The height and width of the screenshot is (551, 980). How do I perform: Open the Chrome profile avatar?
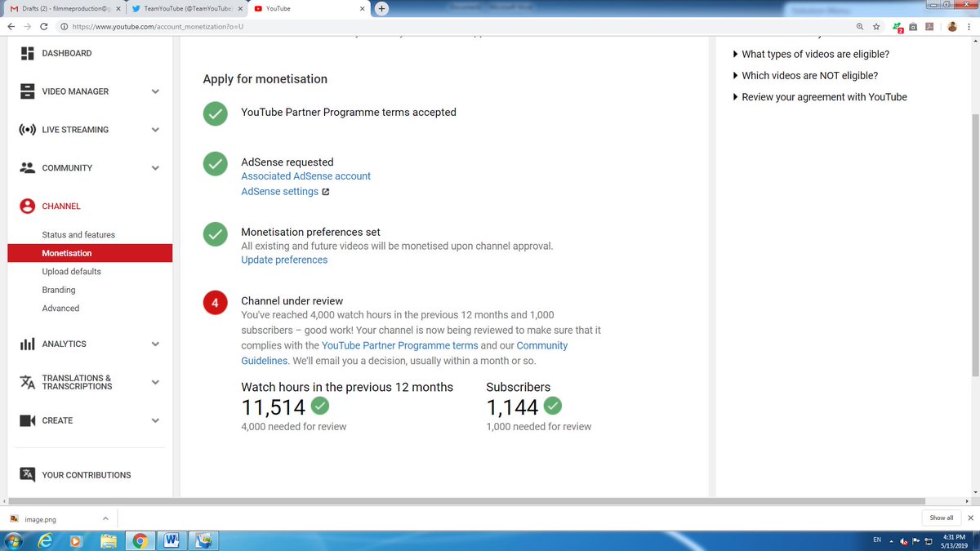tap(952, 26)
